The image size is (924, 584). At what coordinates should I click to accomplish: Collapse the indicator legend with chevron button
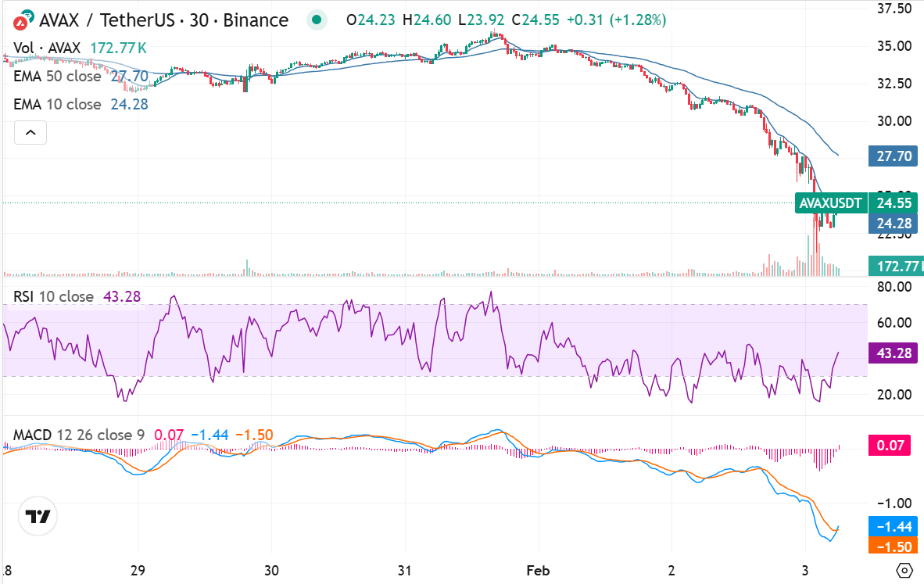tap(30, 133)
